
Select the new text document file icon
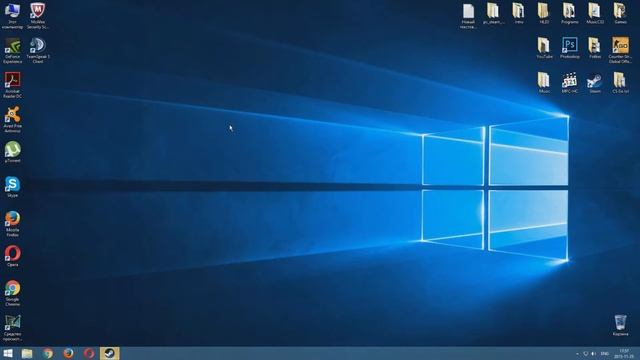click(x=468, y=16)
